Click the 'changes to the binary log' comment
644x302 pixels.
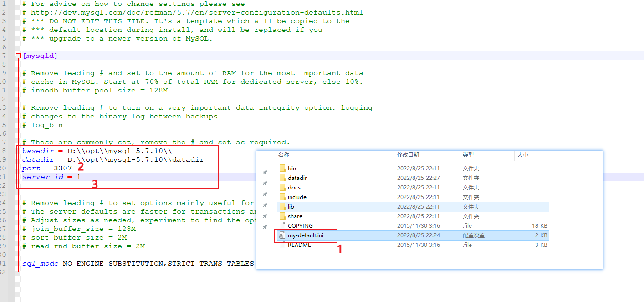[x=122, y=117]
